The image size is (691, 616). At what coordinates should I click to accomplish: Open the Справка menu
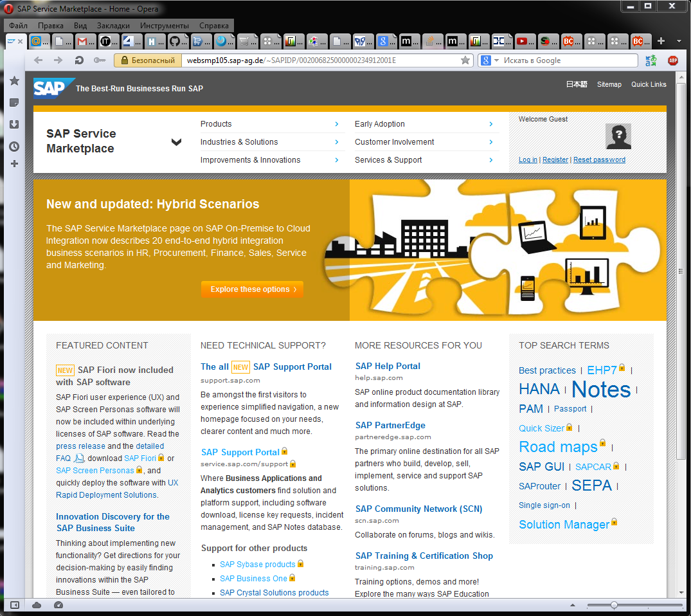click(214, 26)
